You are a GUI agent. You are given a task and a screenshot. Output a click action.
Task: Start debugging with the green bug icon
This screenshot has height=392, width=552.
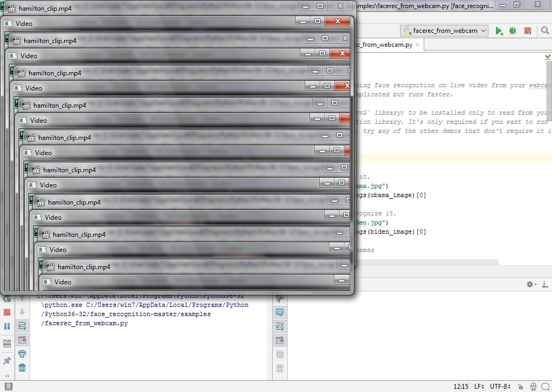513,31
